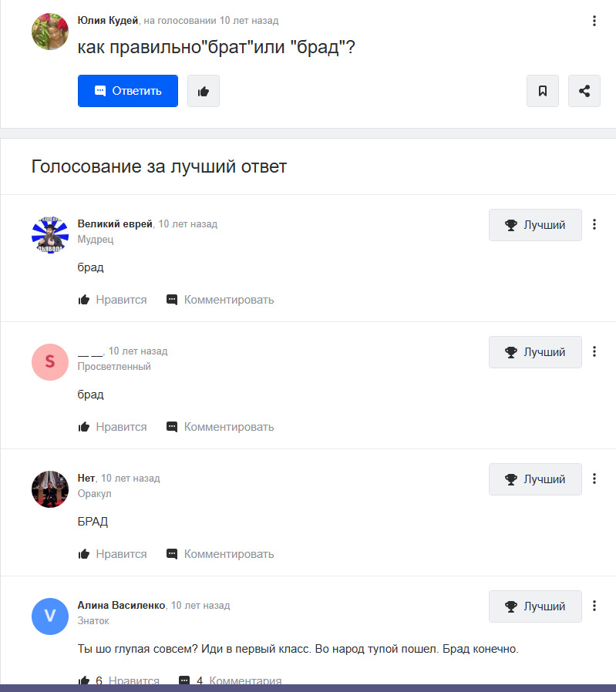Screen dimensions: 616x692
Task: Open question's three-dot options menu
Action: tap(594, 21)
